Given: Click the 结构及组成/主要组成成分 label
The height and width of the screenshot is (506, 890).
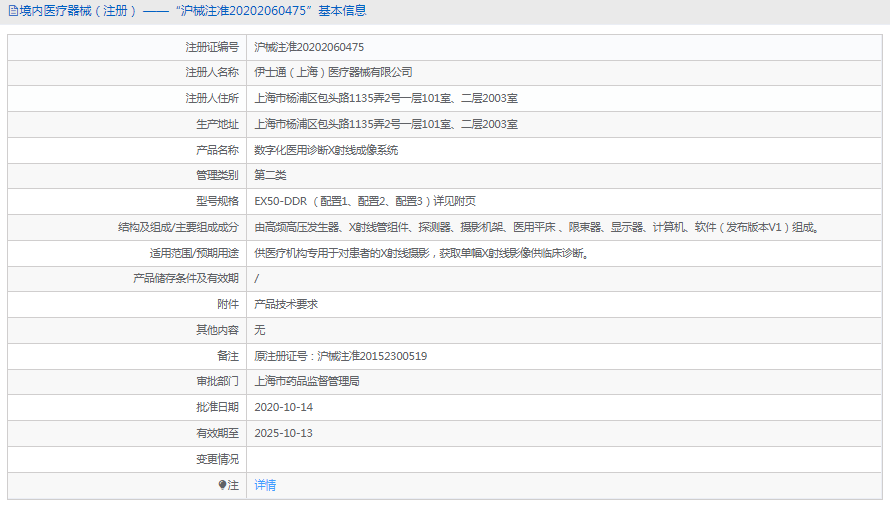Looking at the screenshot, I should point(178,227).
